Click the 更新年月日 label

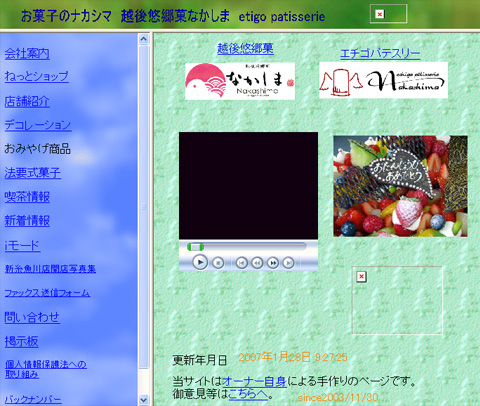(x=200, y=360)
